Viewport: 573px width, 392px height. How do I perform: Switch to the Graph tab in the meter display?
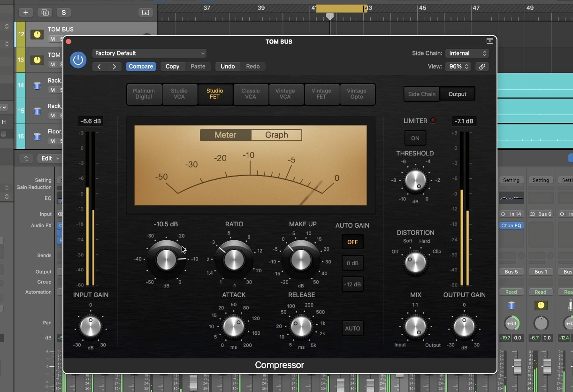(276, 135)
